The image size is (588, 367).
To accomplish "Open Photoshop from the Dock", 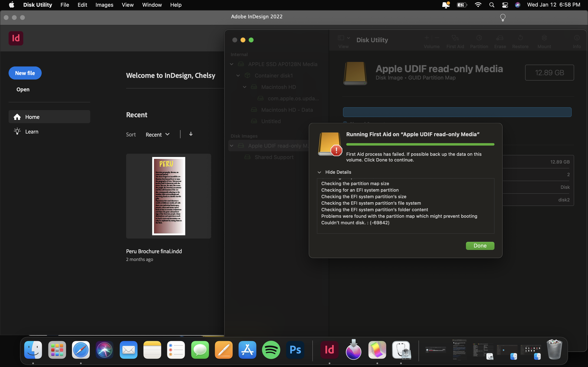I will (295, 350).
